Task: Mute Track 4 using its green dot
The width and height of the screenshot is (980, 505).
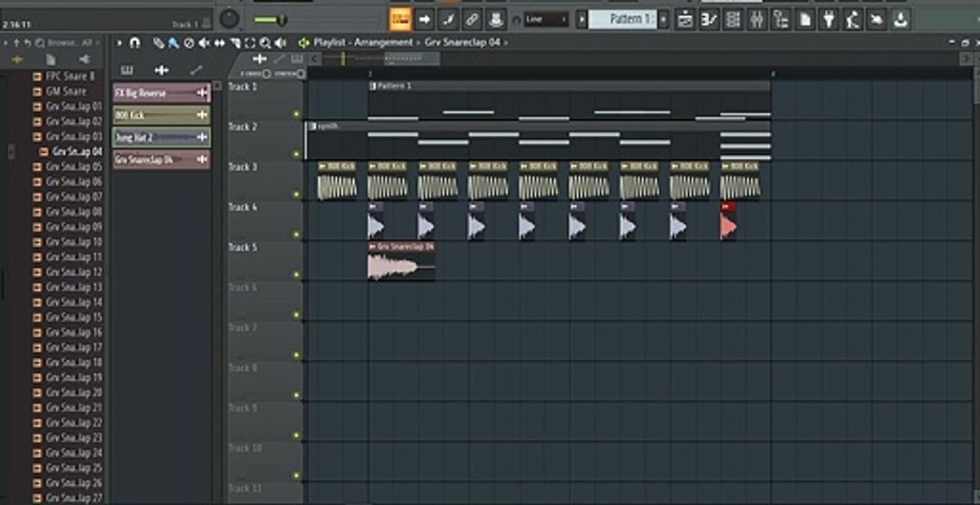Action: pos(297,234)
